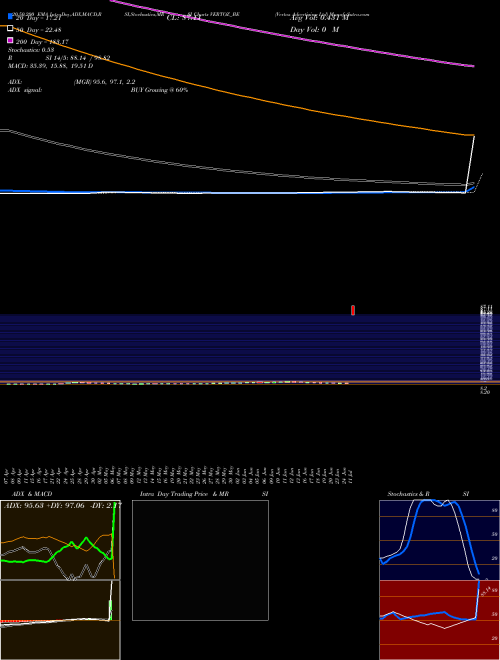Click the orange 50 Day EMA line endpoint
Viewport: 500px width, 660px height.
[x=473, y=135]
